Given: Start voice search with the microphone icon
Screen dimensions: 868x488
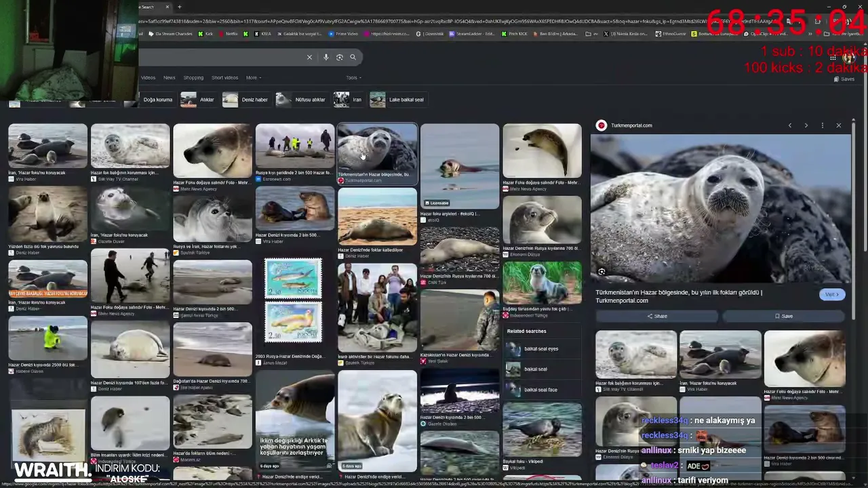Looking at the screenshot, I should (x=325, y=57).
